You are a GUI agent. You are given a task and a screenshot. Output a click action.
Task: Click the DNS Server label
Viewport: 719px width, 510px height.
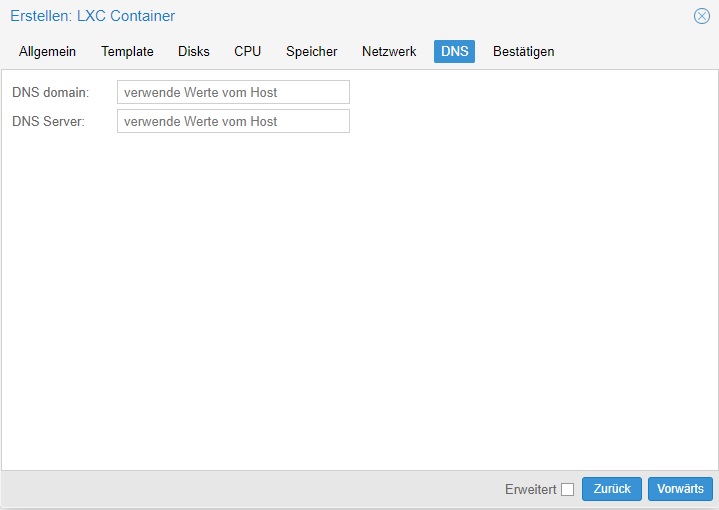48,122
